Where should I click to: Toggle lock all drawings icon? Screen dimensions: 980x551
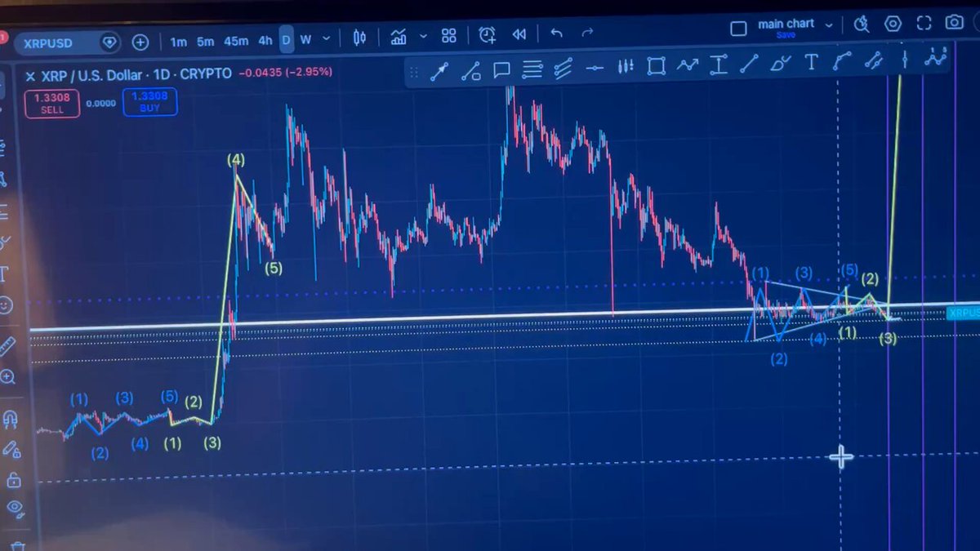(x=12, y=479)
